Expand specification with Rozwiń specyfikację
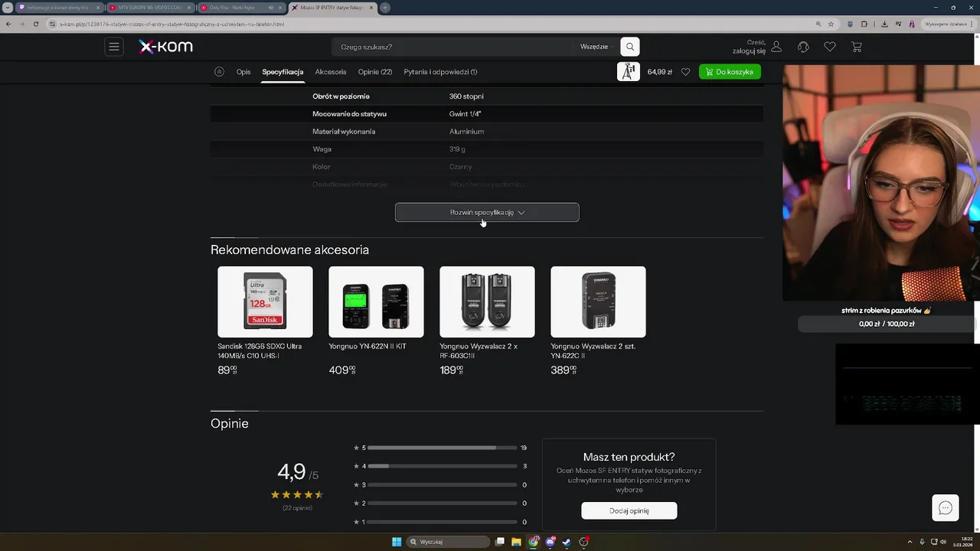This screenshot has height=551, width=980. [487, 212]
